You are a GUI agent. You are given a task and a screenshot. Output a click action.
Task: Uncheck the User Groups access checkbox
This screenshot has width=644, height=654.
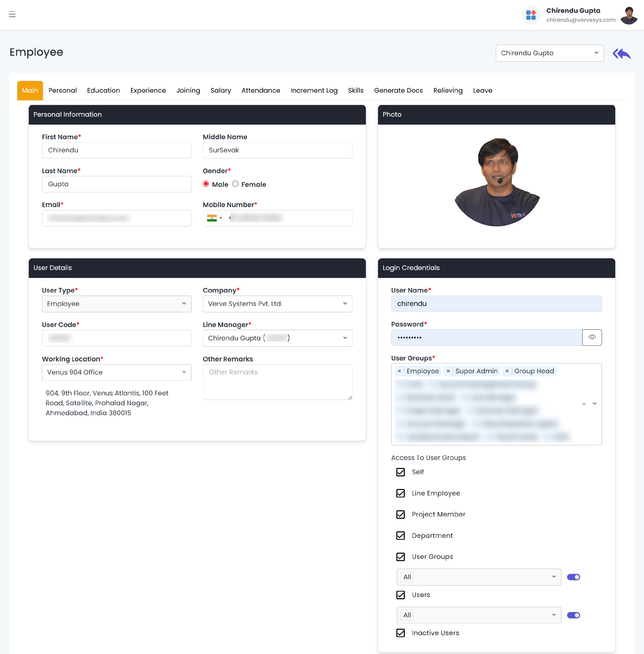click(401, 557)
